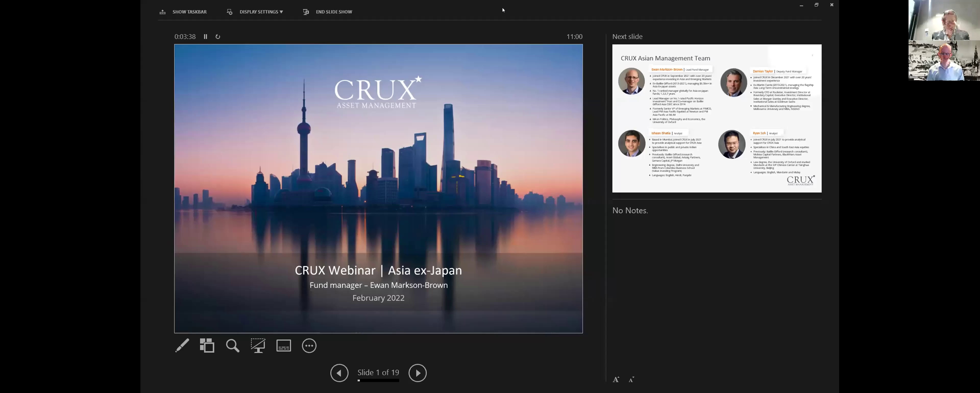This screenshot has width=980, height=393.
Task: Pause the presentation timer
Action: pyautogui.click(x=205, y=36)
